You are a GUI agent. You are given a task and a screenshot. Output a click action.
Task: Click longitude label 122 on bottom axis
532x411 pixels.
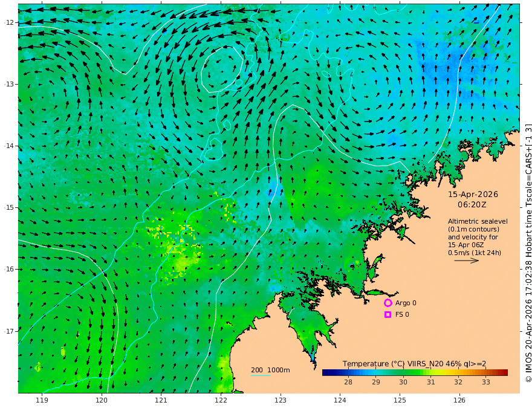(221, 400)
